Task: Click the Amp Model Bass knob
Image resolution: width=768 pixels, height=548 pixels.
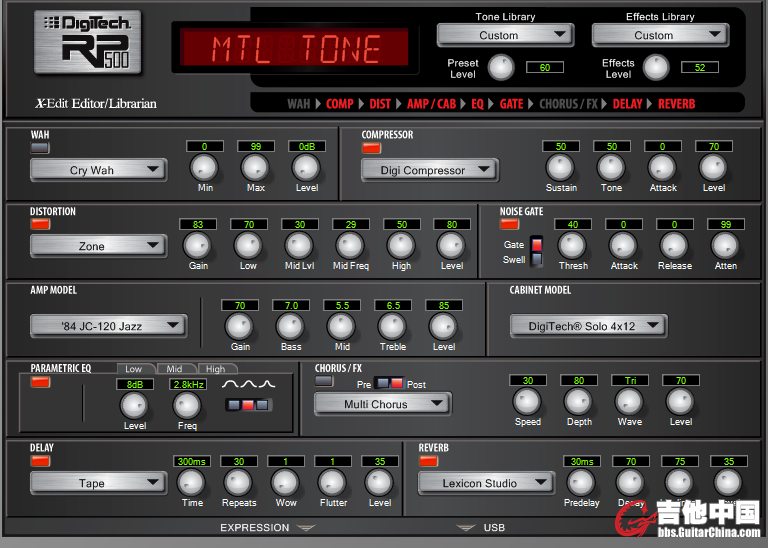Action: click(290, 326)
